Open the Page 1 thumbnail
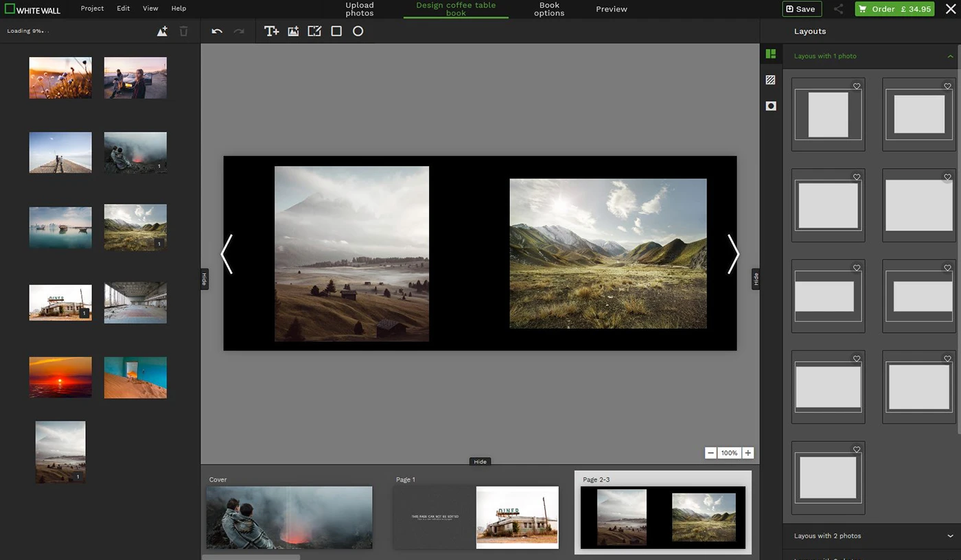Screen dimensions: 961x560 coord(476,517)
